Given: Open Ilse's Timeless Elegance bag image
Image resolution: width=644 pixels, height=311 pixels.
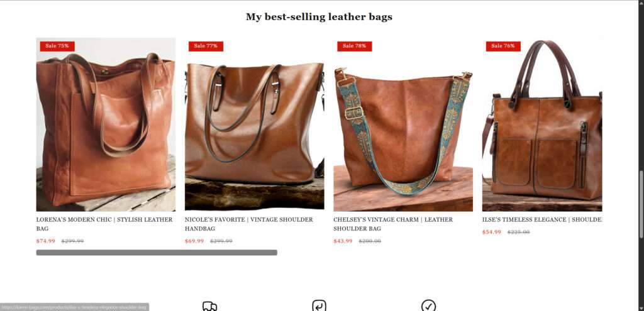Looking at the screenshot, I should coord(542,124).
